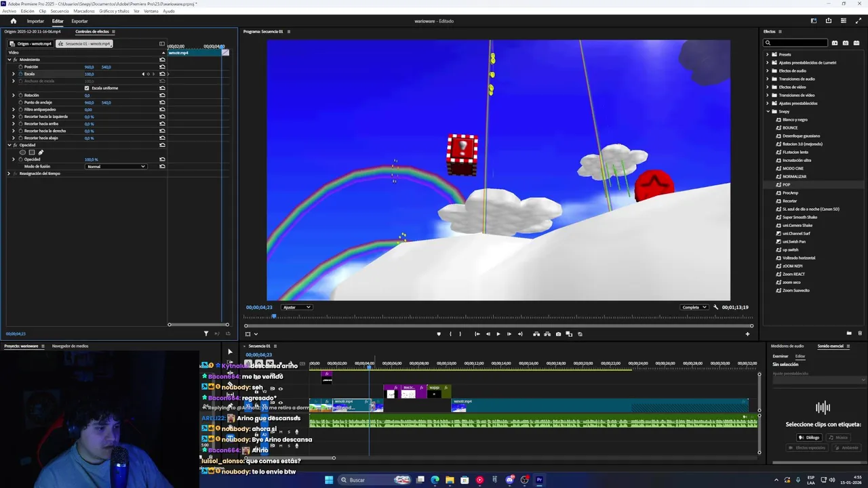Click the Effect Controls zoom scroll bar

point(198,325)
